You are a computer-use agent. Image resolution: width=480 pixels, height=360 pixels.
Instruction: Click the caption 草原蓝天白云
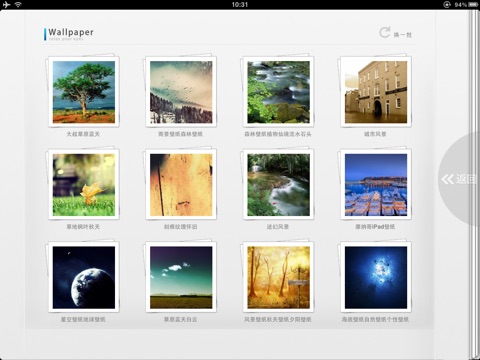(180, 319)
